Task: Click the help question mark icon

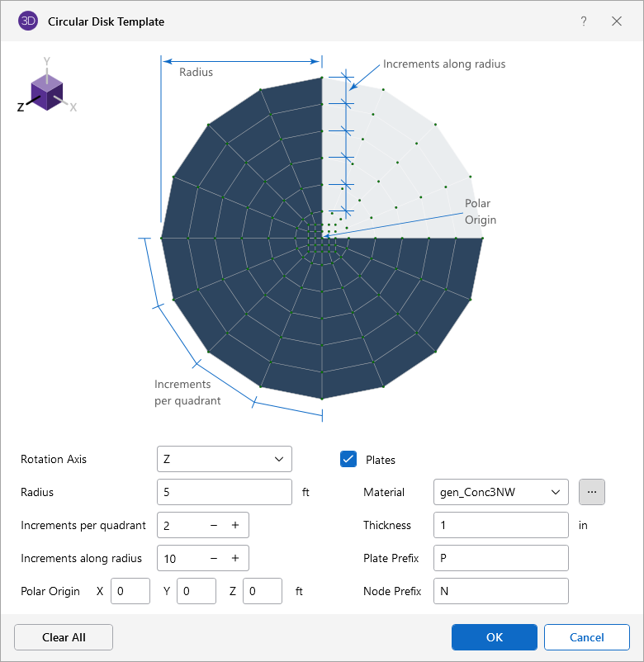Action: point(584,21)
